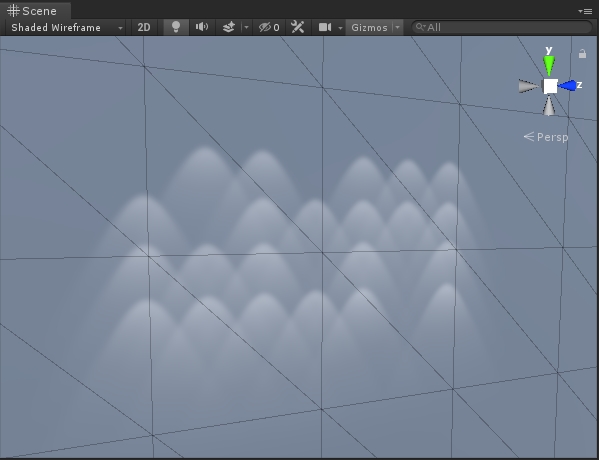Toggle the orientation gizmo lock icon
Screen dimensions: 599x460
pos(582,53)
